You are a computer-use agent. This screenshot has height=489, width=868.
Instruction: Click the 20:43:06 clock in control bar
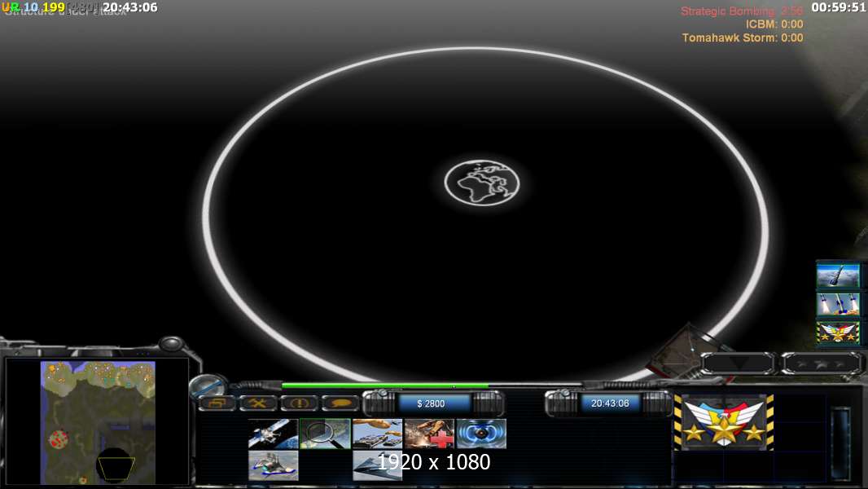point(610,403)
